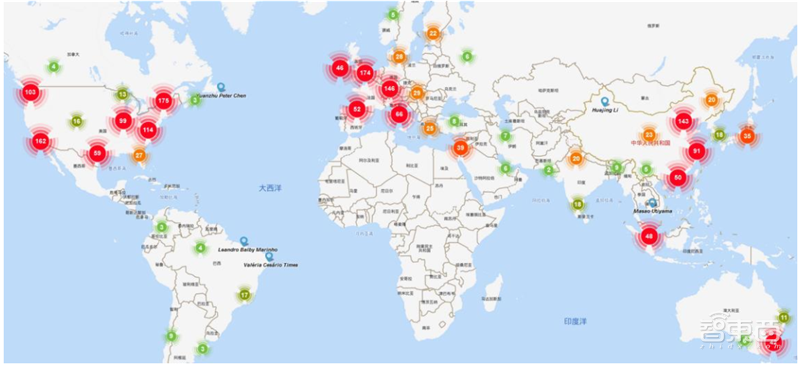Click the green 8 cluster over Turkey
Screen dimensions: 800x366
coord(454,121)
